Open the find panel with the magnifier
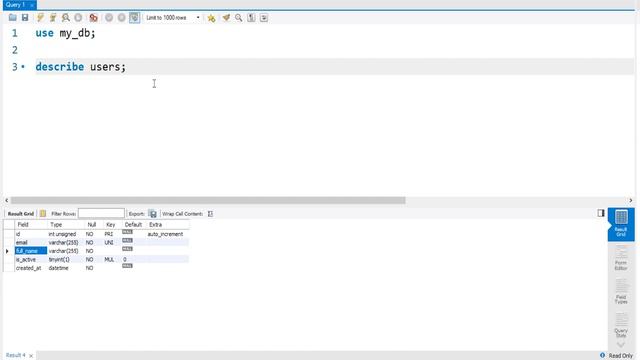 point(238,18)
